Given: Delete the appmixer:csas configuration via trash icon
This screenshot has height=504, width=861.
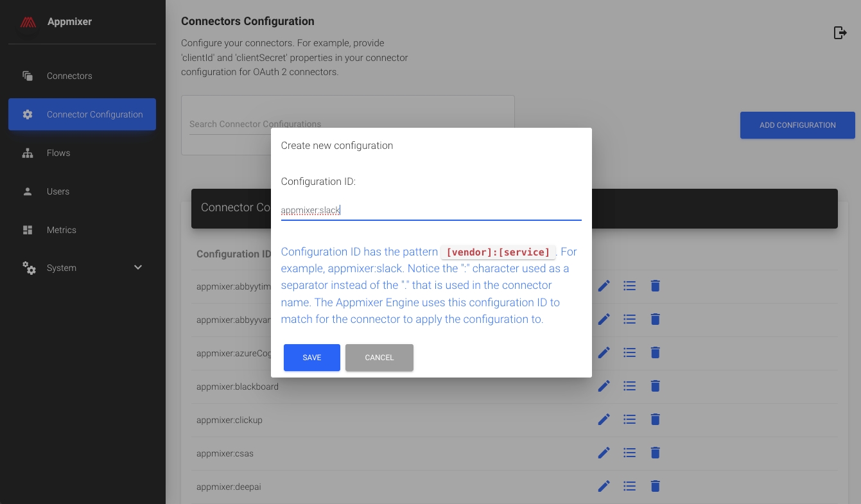Looking at the screenshot, I should pos(655,453).
